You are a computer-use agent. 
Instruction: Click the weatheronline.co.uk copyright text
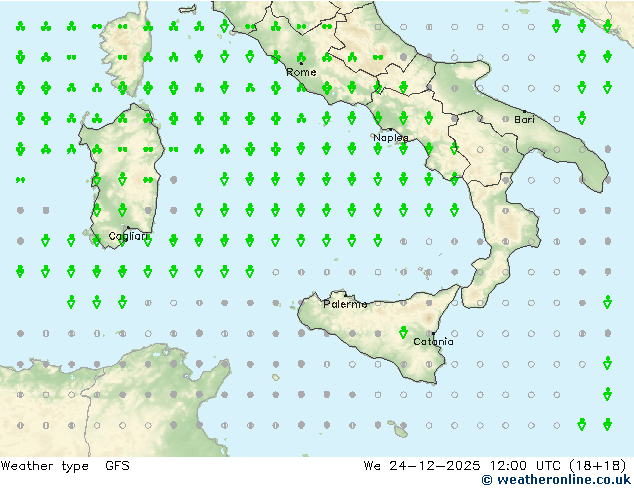coord(556,480)
